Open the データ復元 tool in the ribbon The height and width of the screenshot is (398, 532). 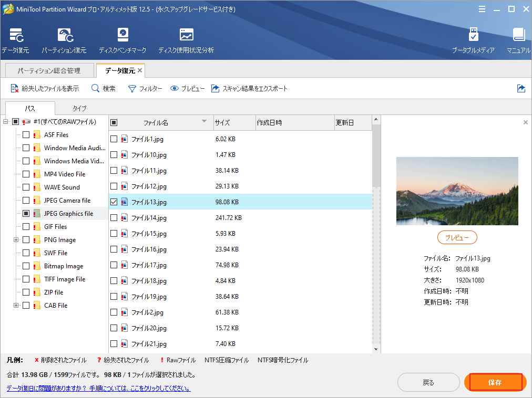(x=15, y=41)
